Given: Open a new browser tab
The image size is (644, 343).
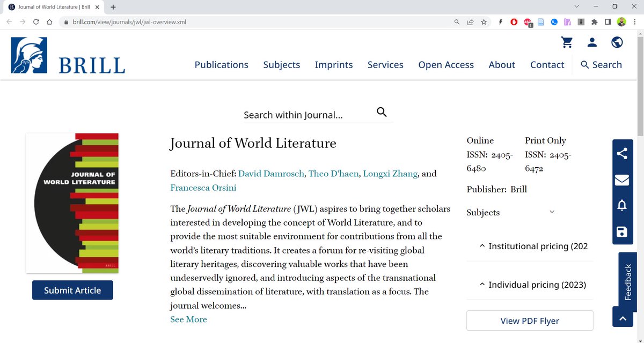Looking at the screenshot, I should tap(113, 7).
